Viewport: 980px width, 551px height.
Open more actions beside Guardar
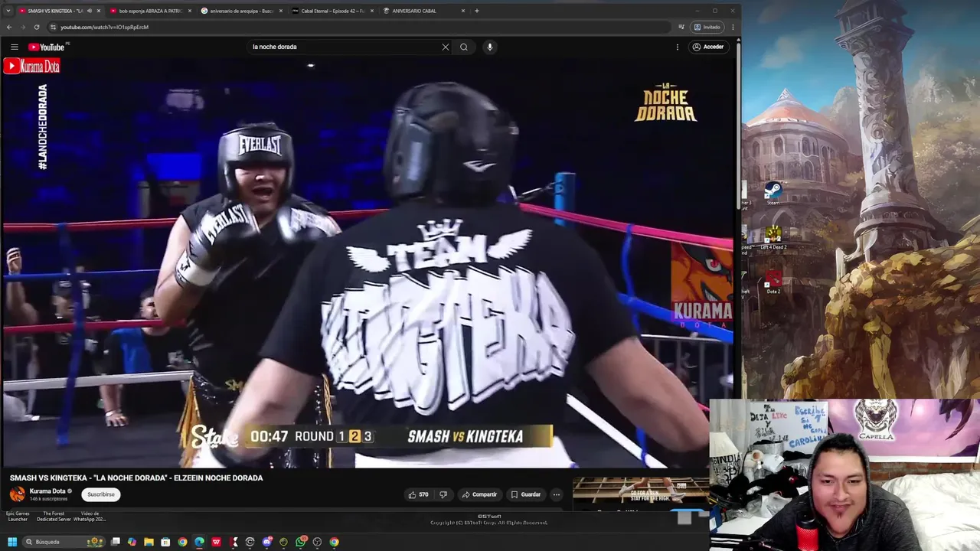click(x=557, y=494)
